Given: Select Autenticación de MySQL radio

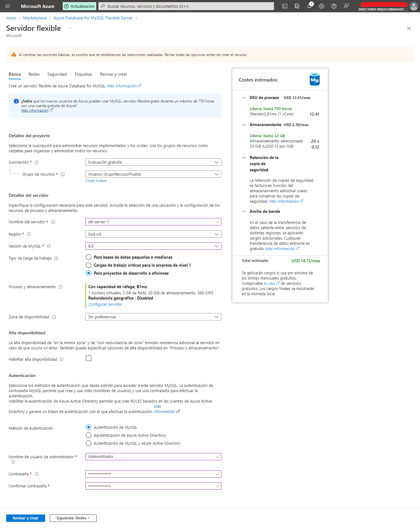Looking at the screenshot, I should click(89, 427).
